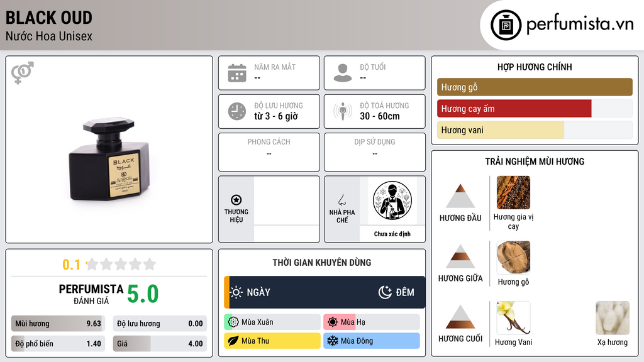644x362 pixels.
Task: Click the sillage icon for Độ toả hương
Action: pyautogui.click(x=343, y=111)
